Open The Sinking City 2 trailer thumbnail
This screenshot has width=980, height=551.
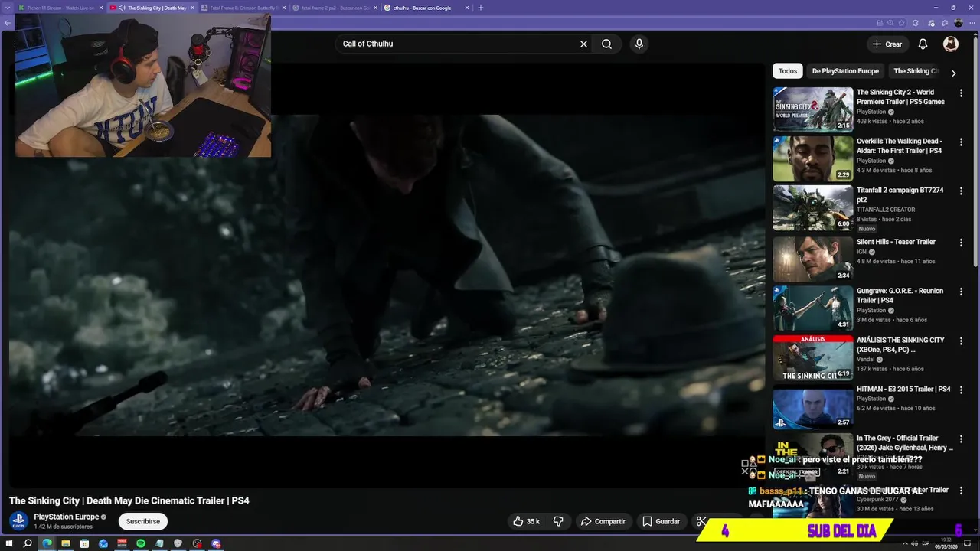(812, 109)
